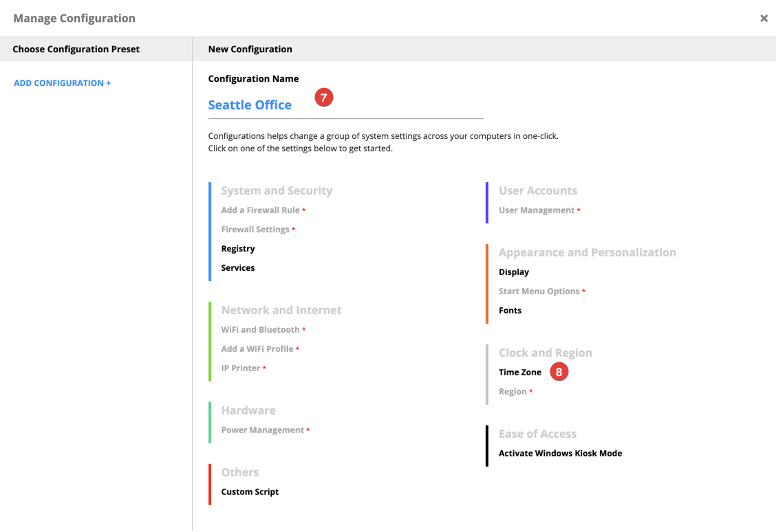The image size is (776, 532).
Task: Close the Manage Configuration dialog
Action: click(x=764, y=19)
